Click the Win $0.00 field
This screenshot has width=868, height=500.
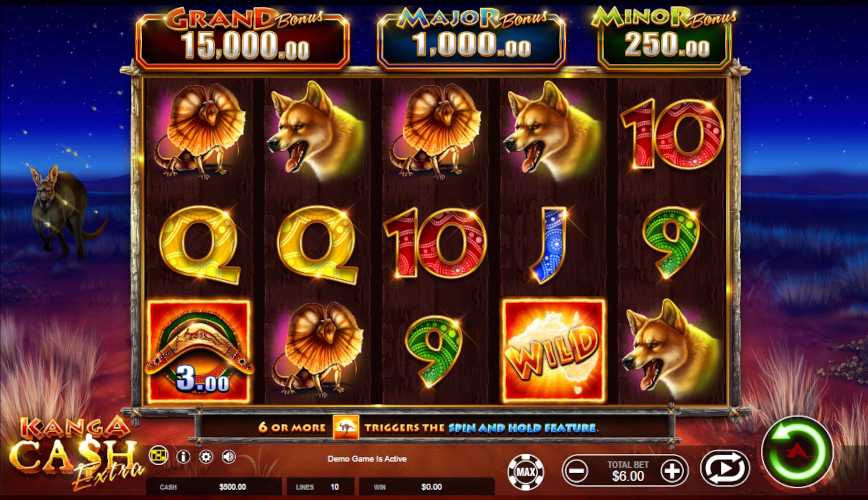[x=427, y=487]
